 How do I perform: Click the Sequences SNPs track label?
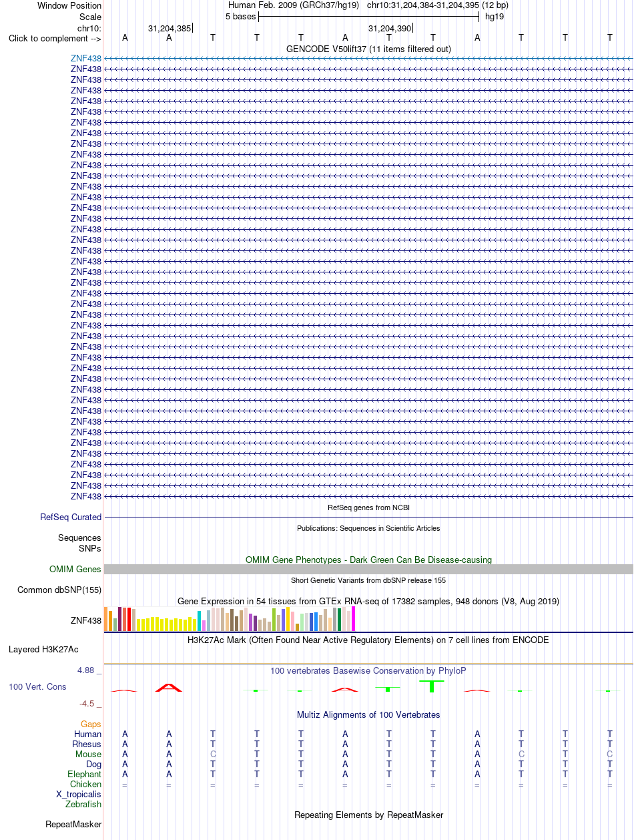click(79, 543)
